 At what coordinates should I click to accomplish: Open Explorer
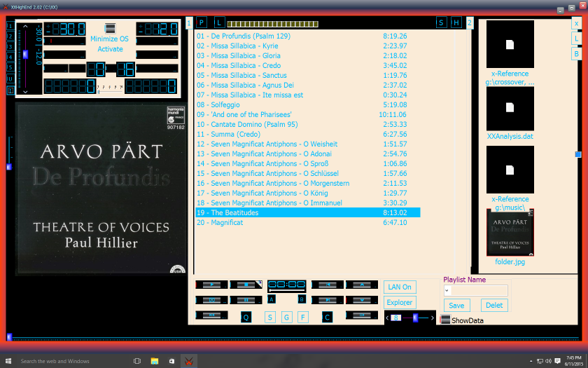point(400,302)
